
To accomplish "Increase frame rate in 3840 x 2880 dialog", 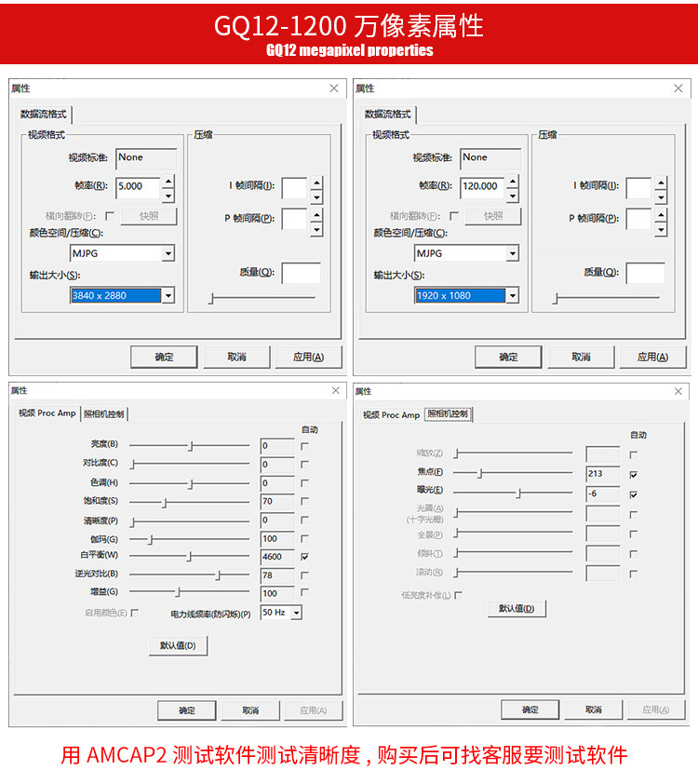I will click(168, 182).
